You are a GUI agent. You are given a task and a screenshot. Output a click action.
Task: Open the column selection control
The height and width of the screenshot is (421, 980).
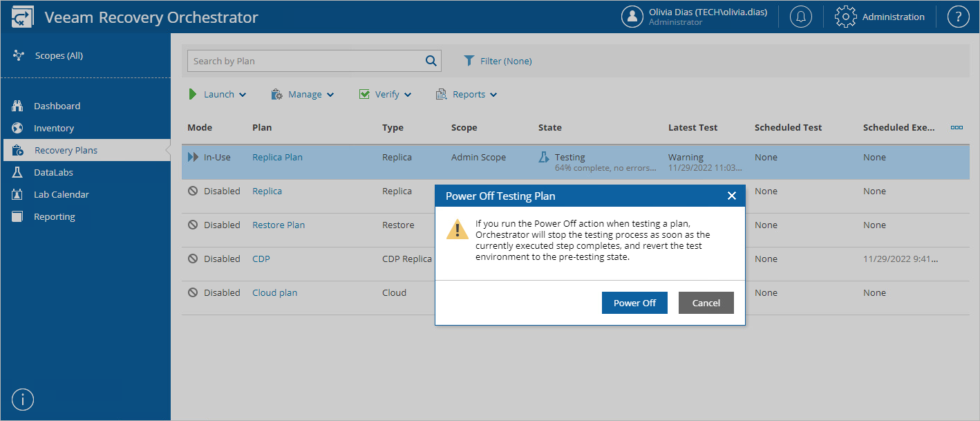pyautogui.click(x=957, y=127)
